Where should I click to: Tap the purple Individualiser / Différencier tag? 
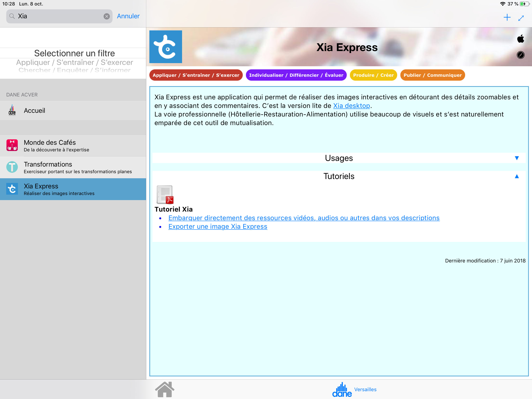(296, 75)
